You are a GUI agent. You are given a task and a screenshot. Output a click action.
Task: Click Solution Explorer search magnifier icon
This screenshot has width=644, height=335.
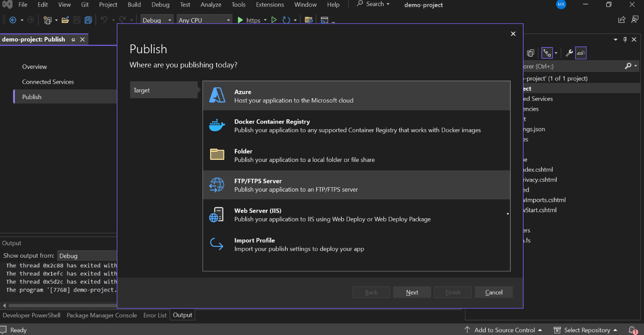pos(628,66)
